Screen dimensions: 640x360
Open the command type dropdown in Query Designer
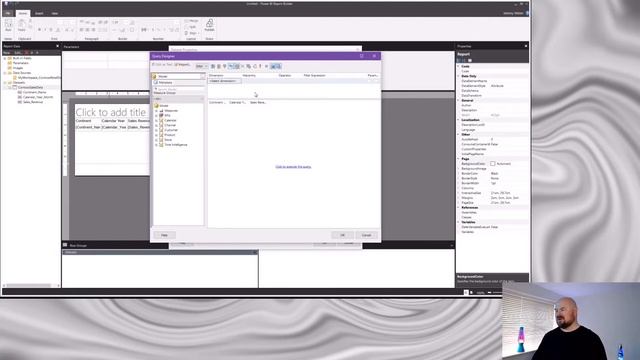tap(202, 66)
